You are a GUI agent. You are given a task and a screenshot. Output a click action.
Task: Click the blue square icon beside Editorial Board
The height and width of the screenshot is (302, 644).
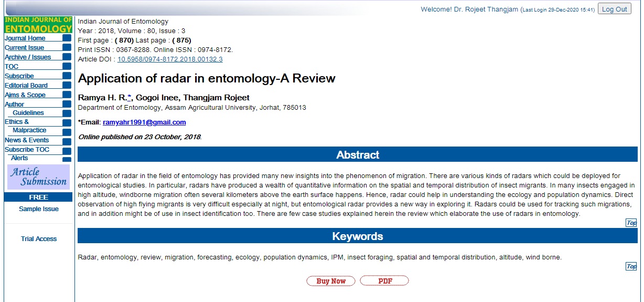(67, 86)
